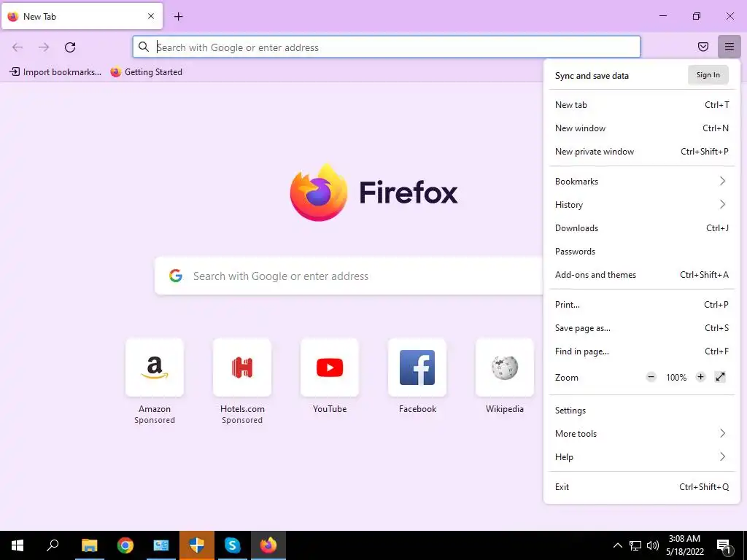Open a New private window
Image resolution: width=747 pixels, height=560 pixels.
pyautogui.click(x=642, y=152)
